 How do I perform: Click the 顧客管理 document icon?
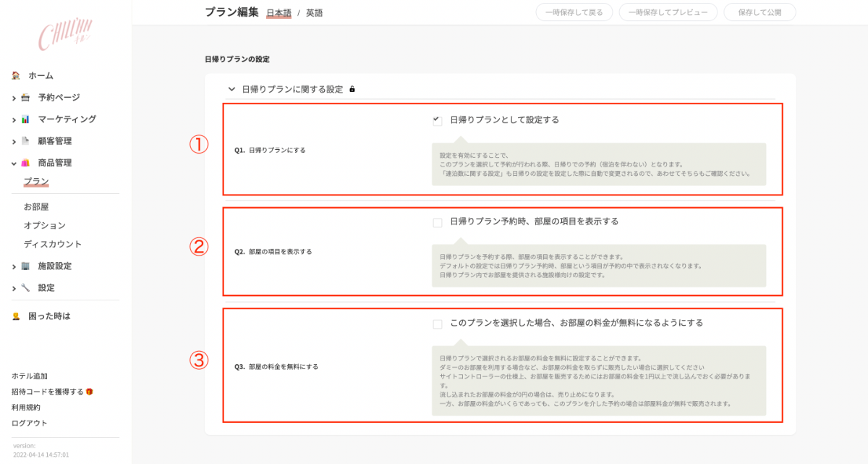(25, 141)
